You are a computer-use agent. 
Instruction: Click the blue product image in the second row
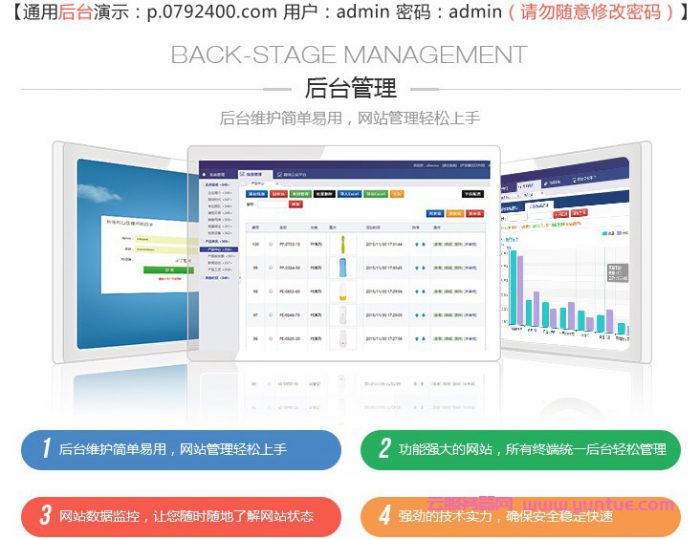click(343, 268)
